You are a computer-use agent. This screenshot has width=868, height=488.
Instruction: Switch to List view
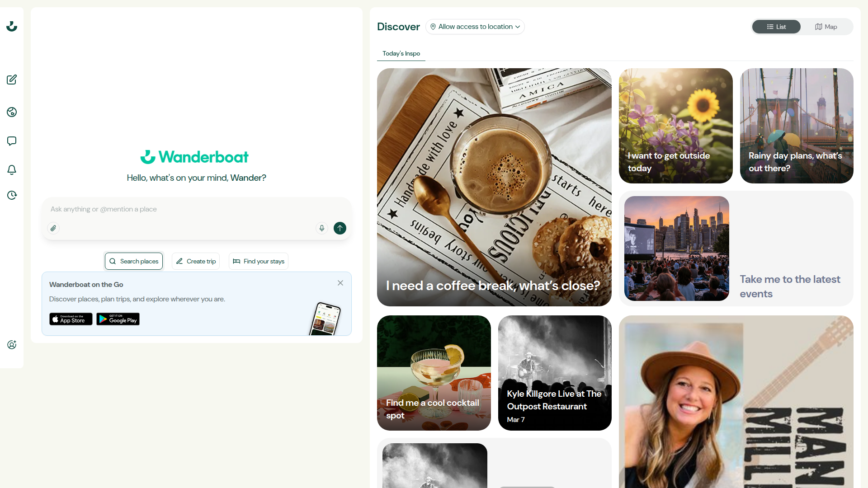[776, 27]
